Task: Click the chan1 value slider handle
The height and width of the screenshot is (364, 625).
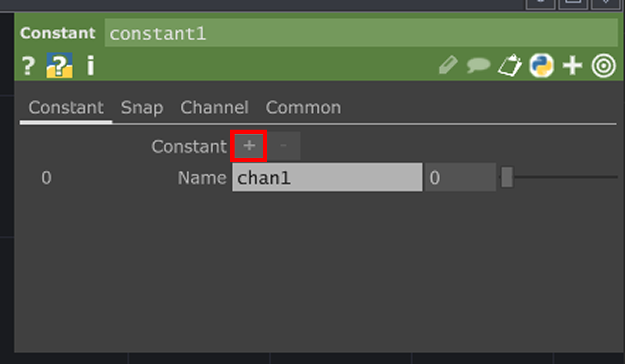Action: click(x=507, y=177)
